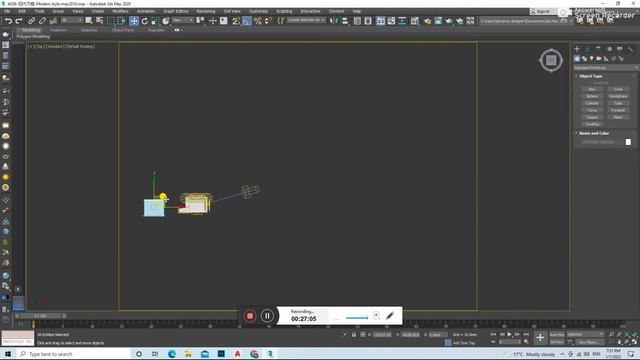Click the Teapot primitive button
This screenshot has width=640, height=360.
point(592,117)
